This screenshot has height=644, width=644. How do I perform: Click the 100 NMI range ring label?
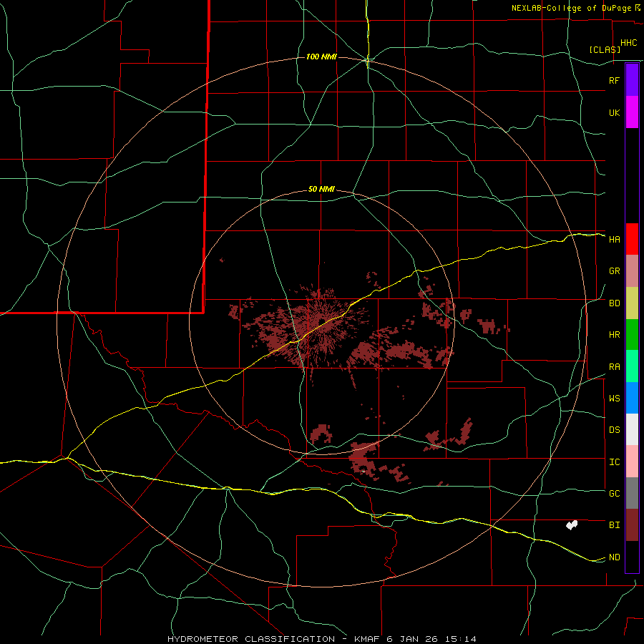(321, 57)
